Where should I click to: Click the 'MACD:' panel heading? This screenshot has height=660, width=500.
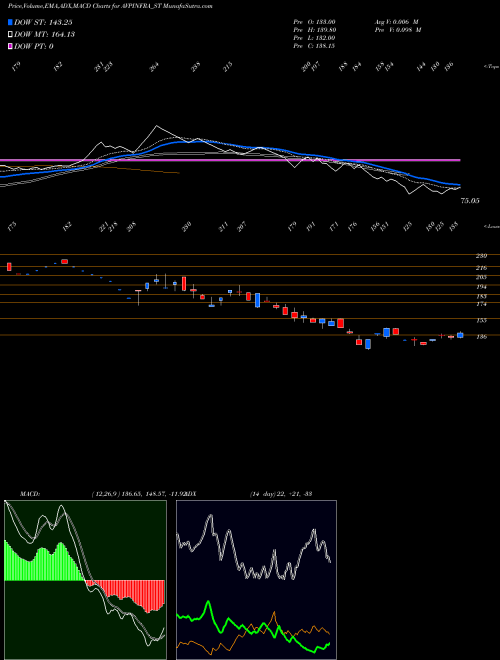click(x=29, y=493)
